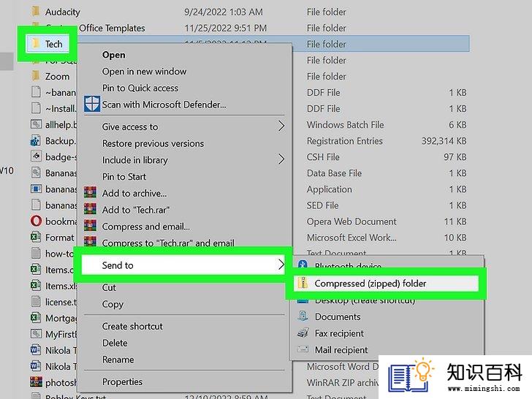This screenshot has height=399, width=532.
Task: Click the "Data Base File" type cell
Action: click(334, 173)
